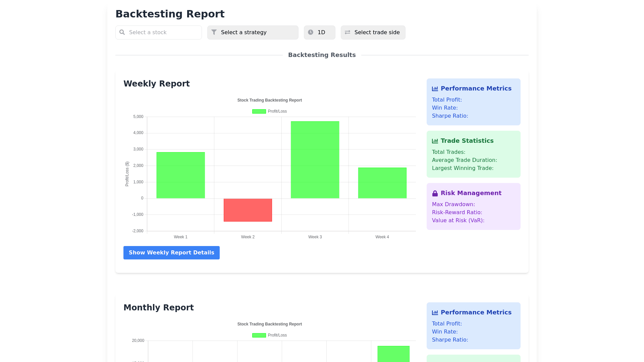Viewport: 644px width, 362px height.
Task: Toggle monthly Profit/Loss legend swatch
Action: tap(259, 335)
